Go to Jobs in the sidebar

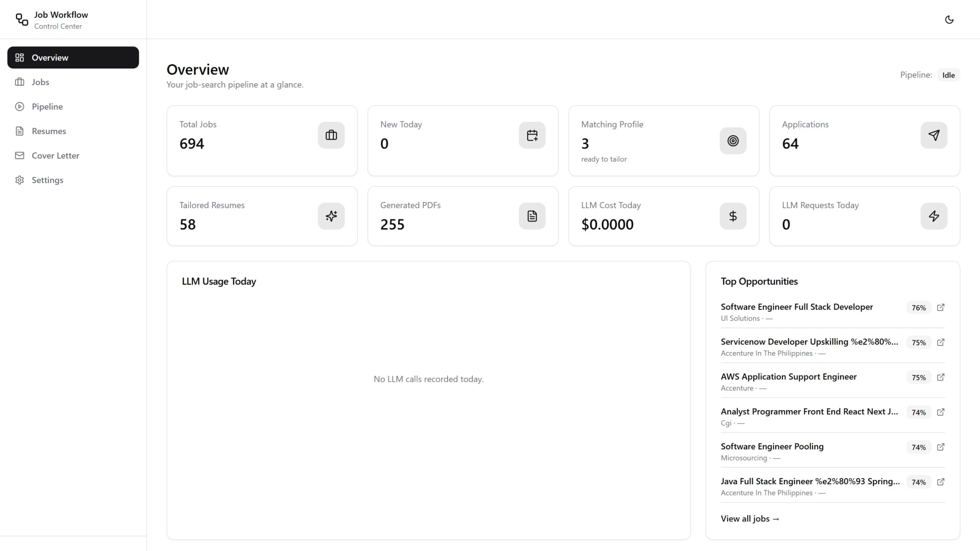pyautogui.click(x=73, y=82)
